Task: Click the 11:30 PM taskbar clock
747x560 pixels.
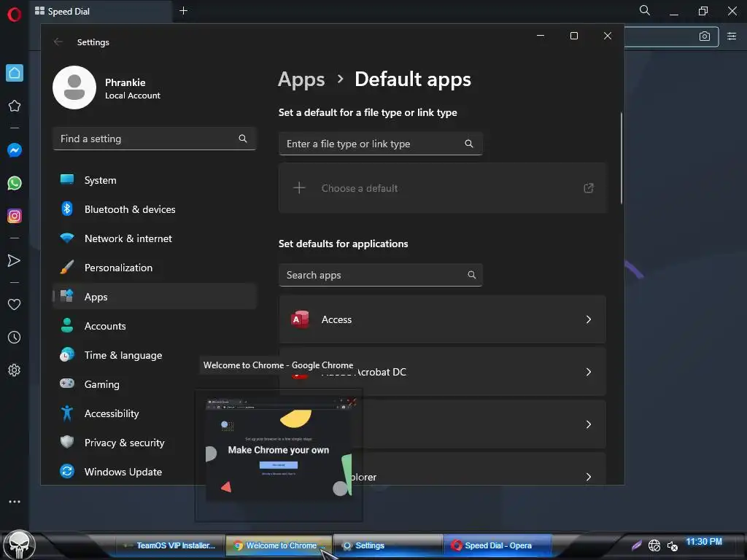Action: [x=704, y=542]
